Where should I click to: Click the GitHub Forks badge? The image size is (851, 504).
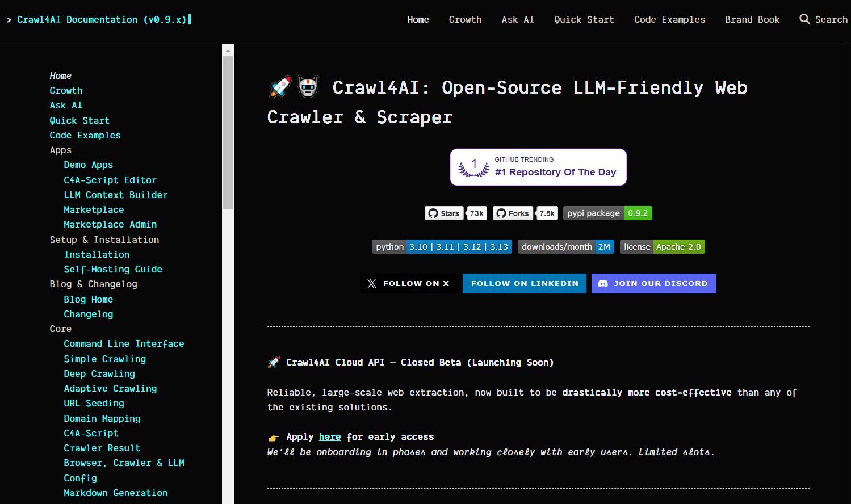coord(513,213)
